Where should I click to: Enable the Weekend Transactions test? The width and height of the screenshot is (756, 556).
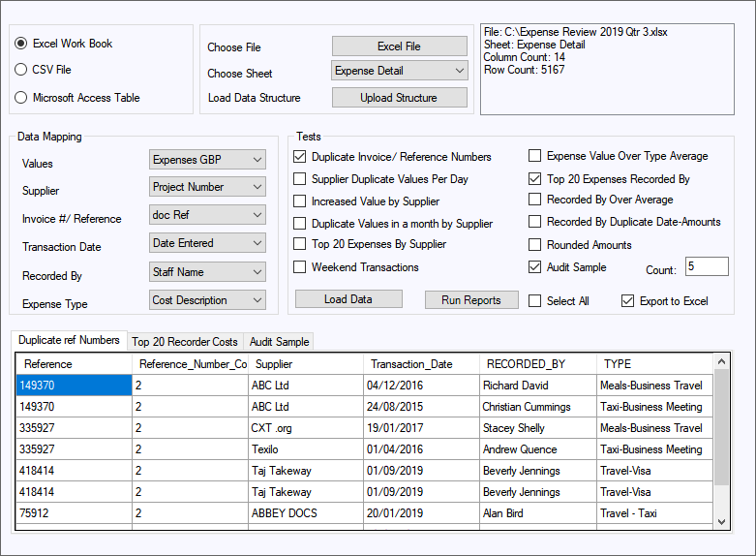(300, 266)
